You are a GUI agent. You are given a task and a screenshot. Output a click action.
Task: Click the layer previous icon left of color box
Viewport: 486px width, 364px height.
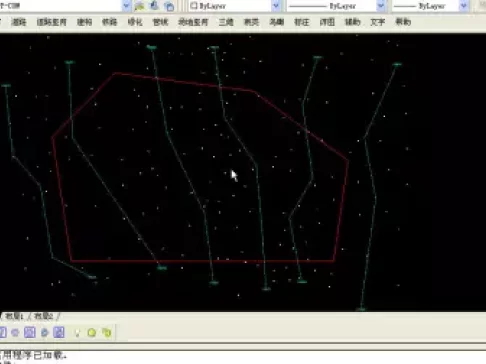(169, 6)
